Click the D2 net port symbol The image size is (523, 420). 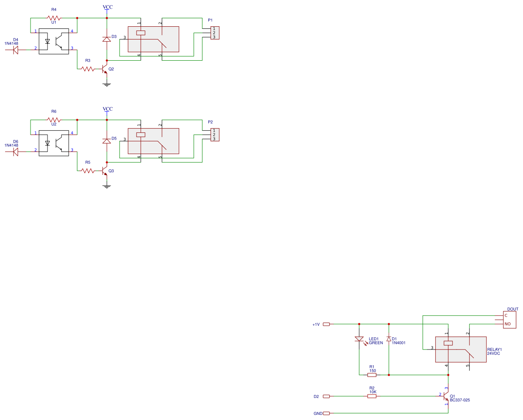click(x=326, y=396)
